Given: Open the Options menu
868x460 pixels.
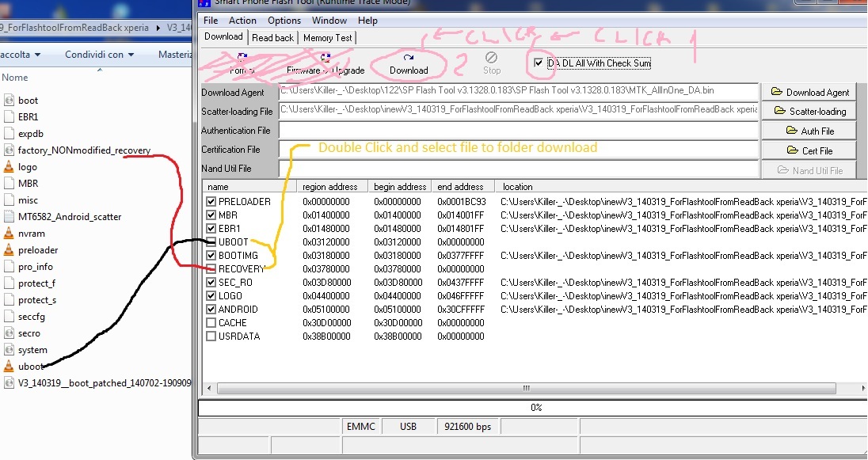Looking at the screenshot, I should pyautogui.click(x=284, y=21).
